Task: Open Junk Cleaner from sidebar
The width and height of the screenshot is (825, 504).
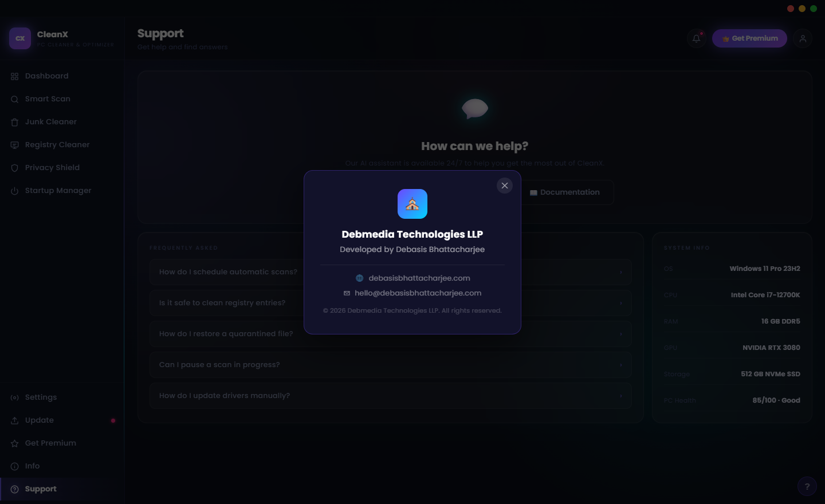Action: (x=62, y=122)
